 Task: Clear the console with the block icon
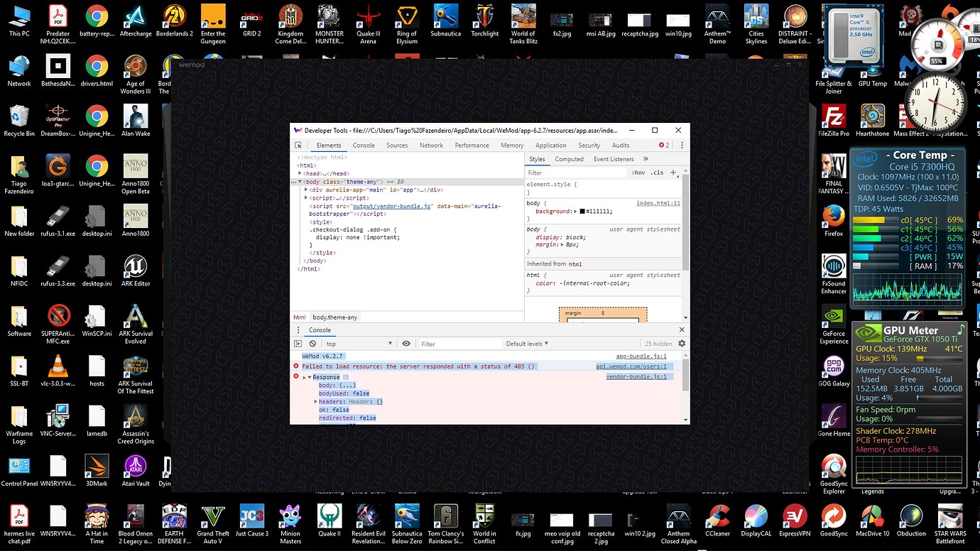[312, 344]
